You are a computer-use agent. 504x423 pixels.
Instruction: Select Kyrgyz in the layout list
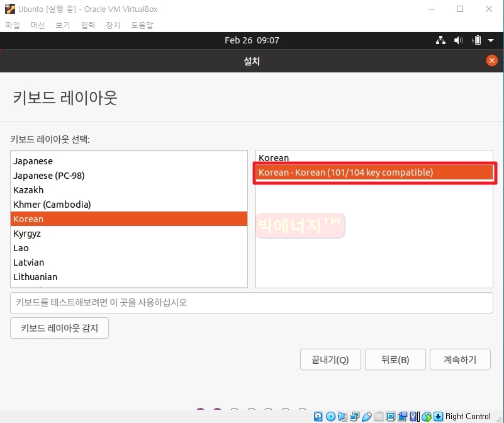click(129, 233)
